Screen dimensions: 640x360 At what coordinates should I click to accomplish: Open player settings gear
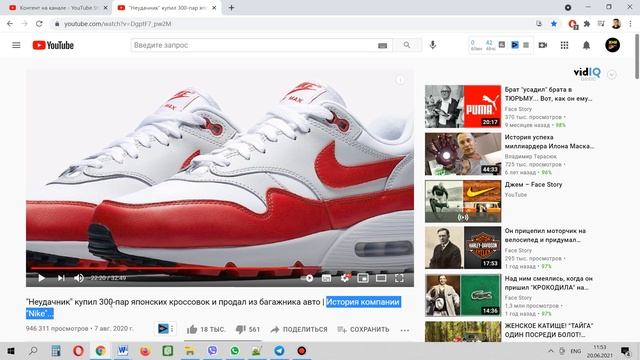345,278
